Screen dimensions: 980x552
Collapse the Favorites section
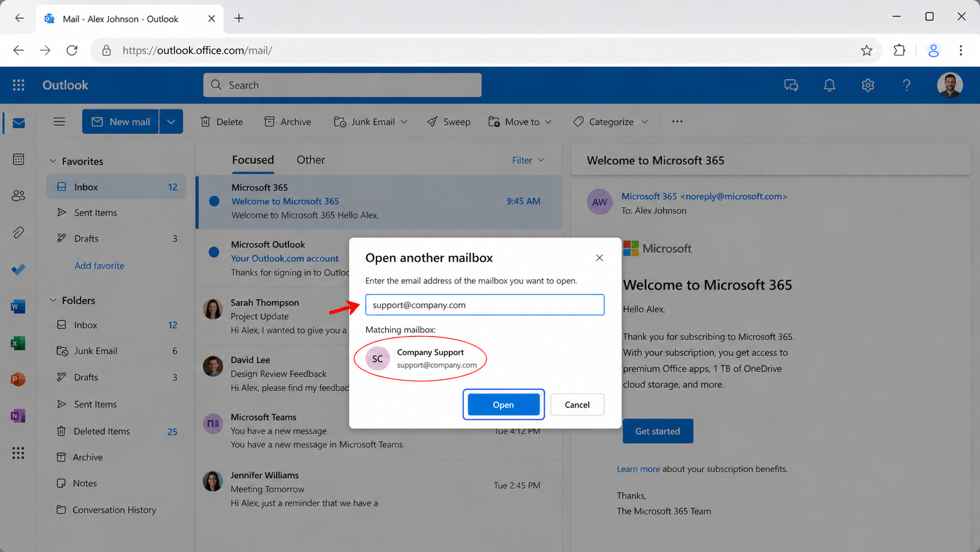[x=53, y=161]
